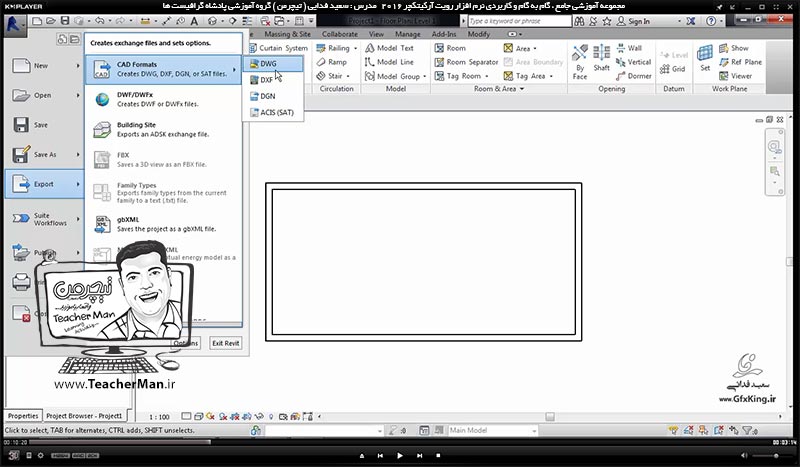Open the Tag Area dropdown arrow
The width and height of the screenshot is (800, 467).
click(552, 77)
